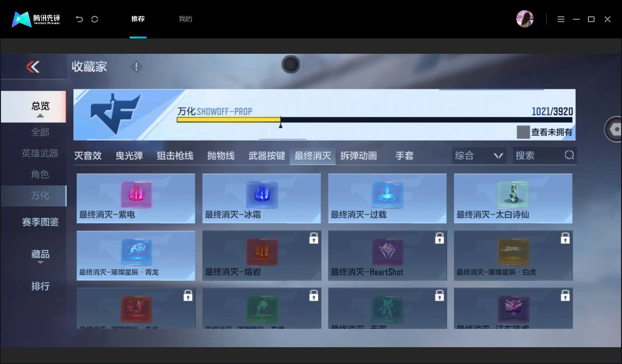Click the lock icon on HeartShot card
The width and height of the screenshot is (622, 364).
point(439,238)
